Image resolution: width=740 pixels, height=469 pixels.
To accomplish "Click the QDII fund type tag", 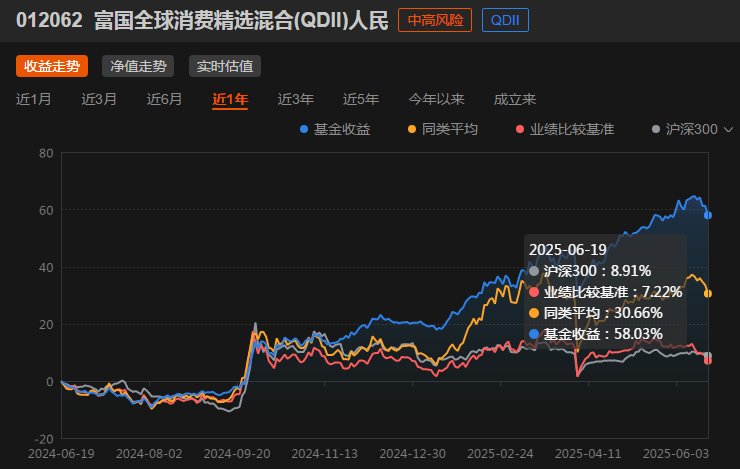I will pos(505,20).
